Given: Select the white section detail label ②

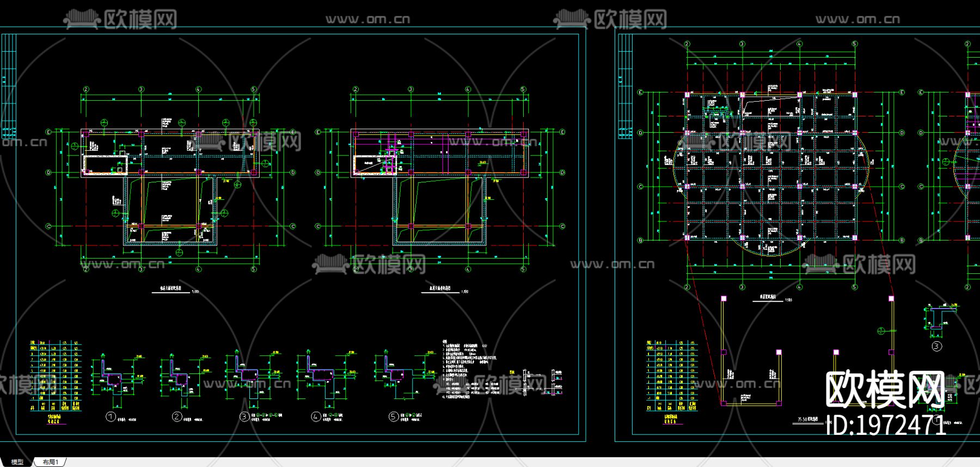Looking at the screenshot, I should pos(177,417).
